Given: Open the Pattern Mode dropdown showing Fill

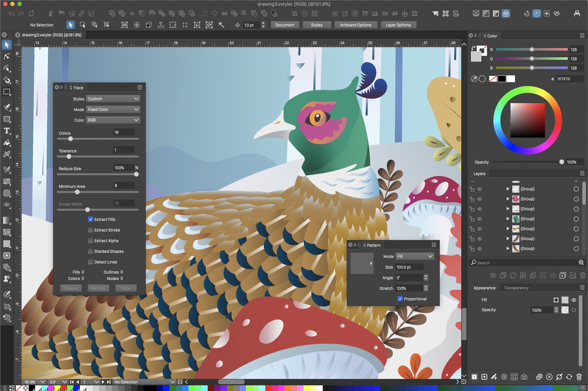Looking at the screenshot, I should (x=415, y=256).
